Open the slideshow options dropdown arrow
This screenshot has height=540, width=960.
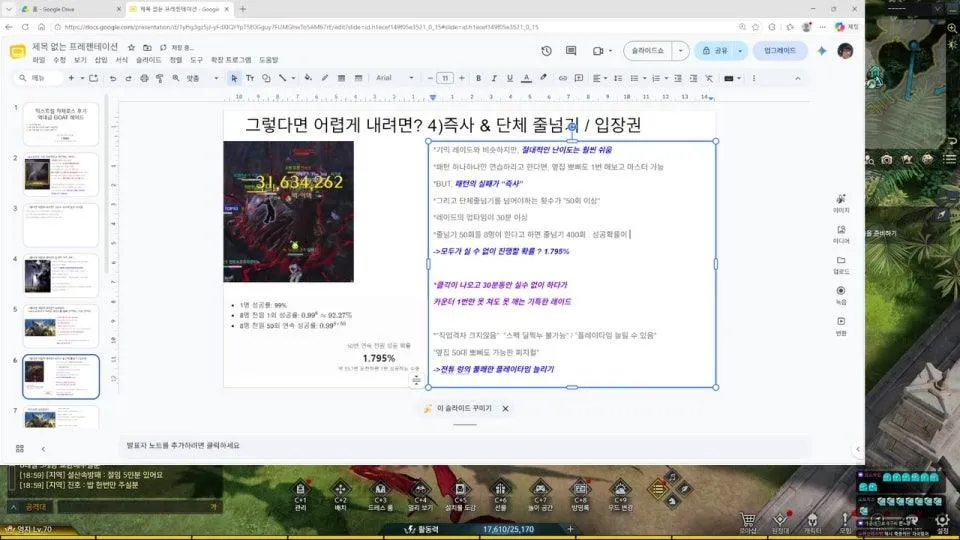click(x=680, y=51)
